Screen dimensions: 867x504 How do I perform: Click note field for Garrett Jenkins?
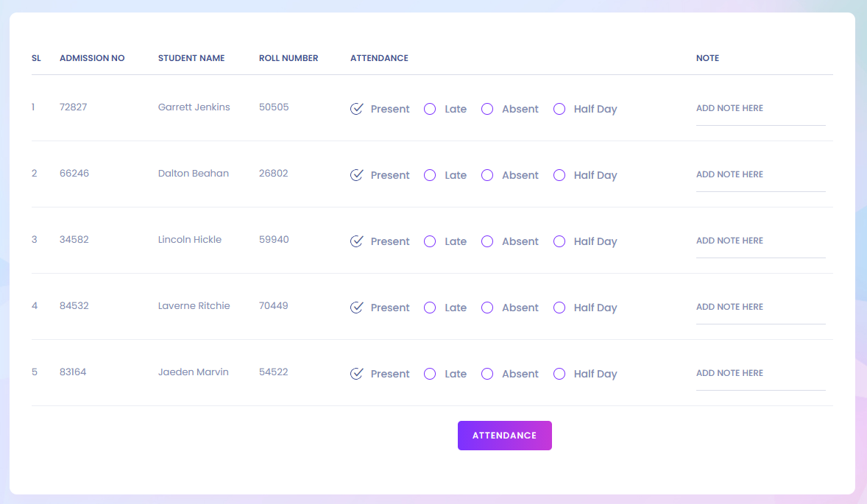(x=760, y=109)
